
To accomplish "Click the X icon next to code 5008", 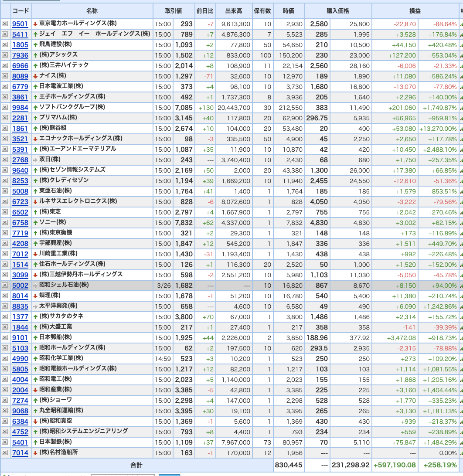I will point(4,191).
